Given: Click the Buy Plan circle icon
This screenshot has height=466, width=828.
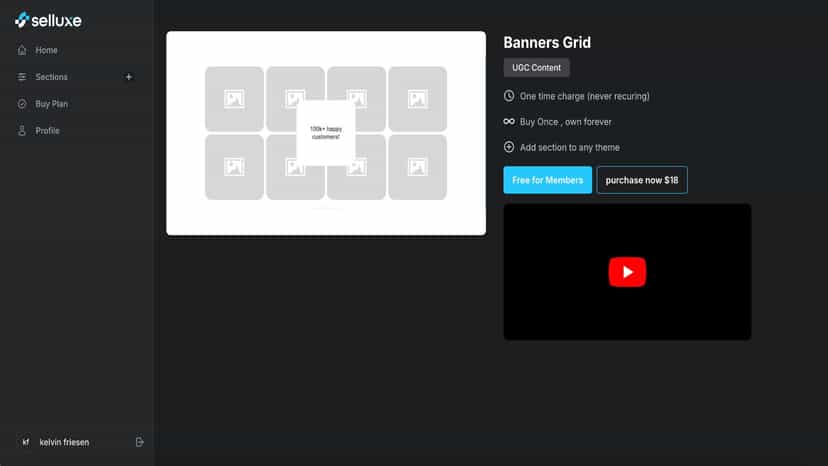Looking at the screenshot, I should point(22,104).
